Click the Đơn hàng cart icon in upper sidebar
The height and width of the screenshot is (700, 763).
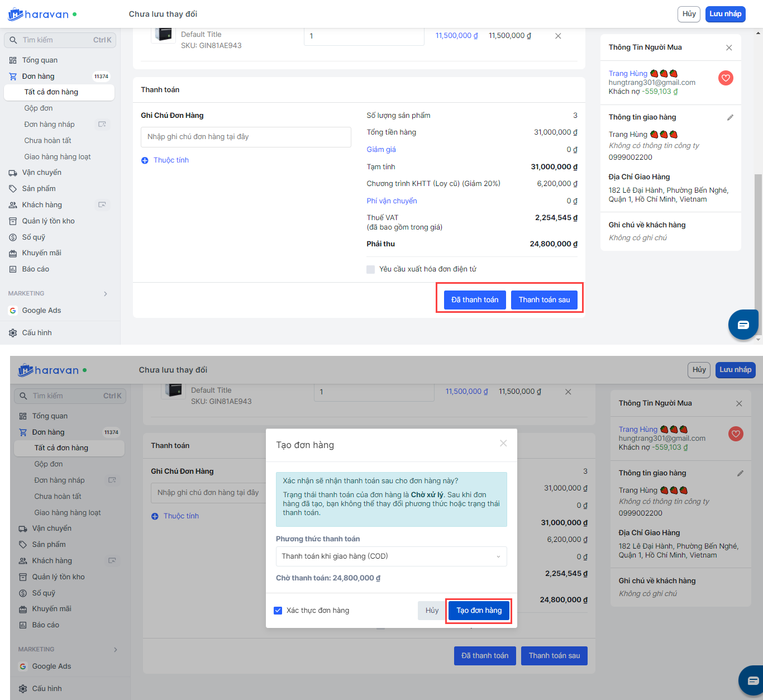[x=13, y=77]
